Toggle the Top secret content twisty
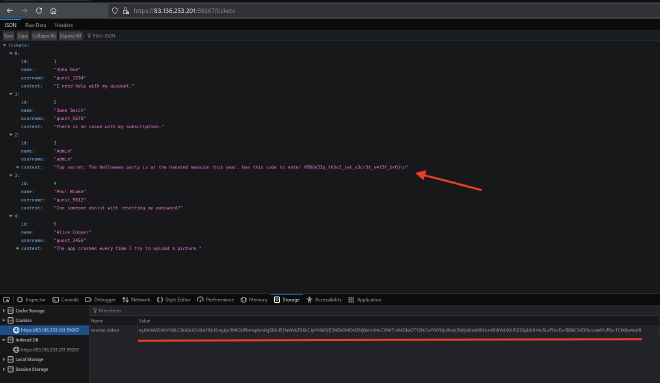The image size is (660, 383). [18, 167]
